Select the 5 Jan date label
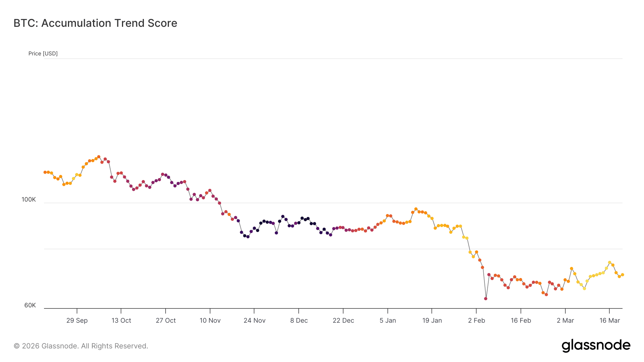Image resolution: width=644 pixels, height=362 pixels. click(x=387, y=321)
